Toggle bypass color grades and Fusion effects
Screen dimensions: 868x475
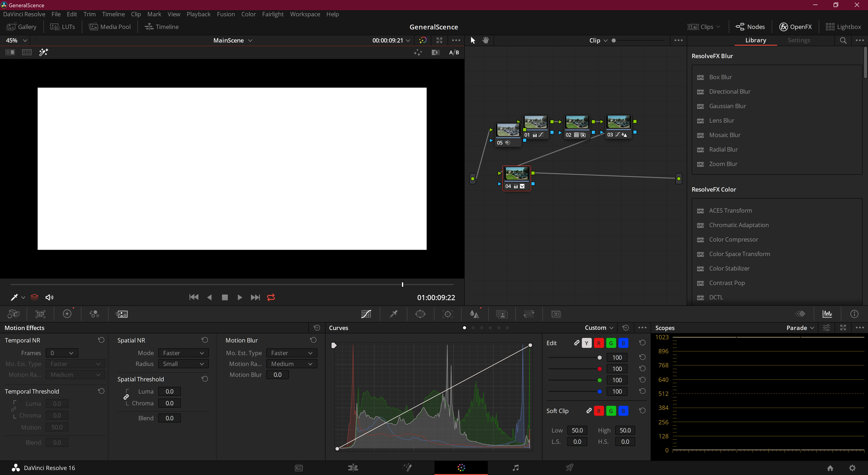point(422,40)
